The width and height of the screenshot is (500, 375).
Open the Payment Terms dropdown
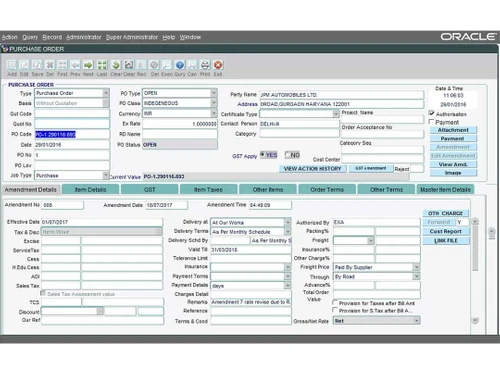[287, 276]
